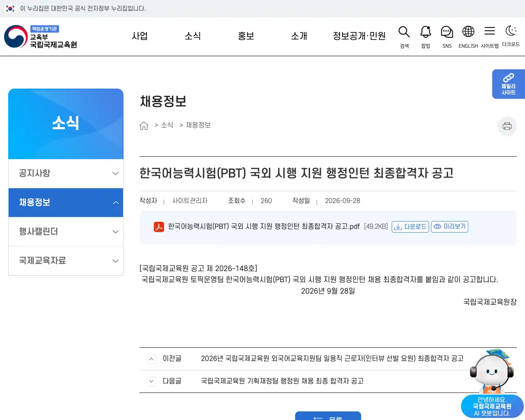
Task: Switch to ENGLISH via globe icon
Action: point(468,37)
